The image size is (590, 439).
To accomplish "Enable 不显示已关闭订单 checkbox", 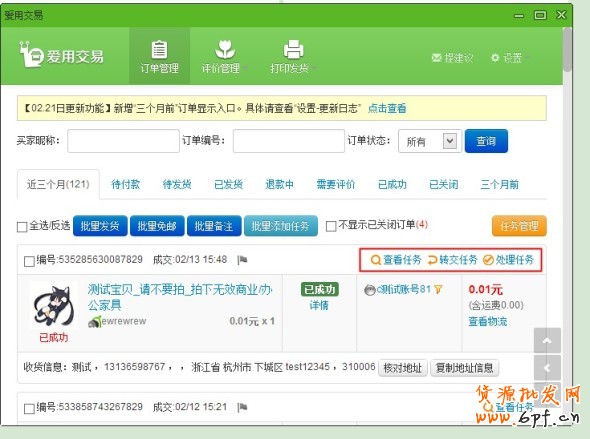I will [331, 226].
